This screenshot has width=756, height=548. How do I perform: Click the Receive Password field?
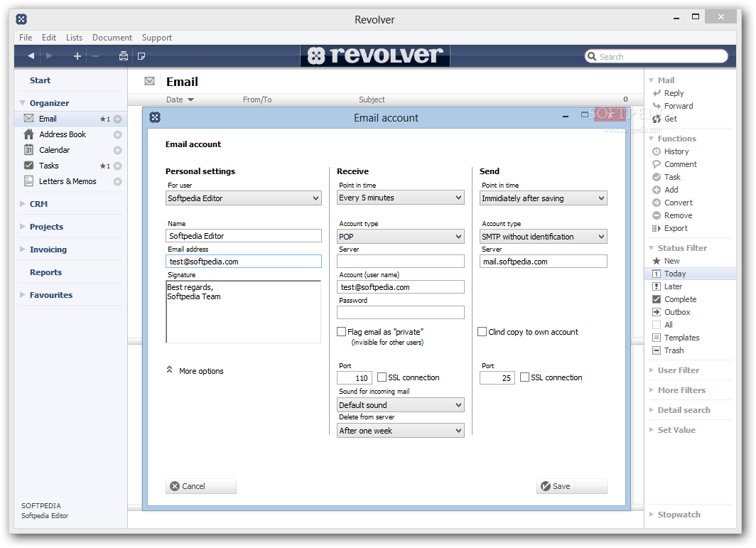401,313
